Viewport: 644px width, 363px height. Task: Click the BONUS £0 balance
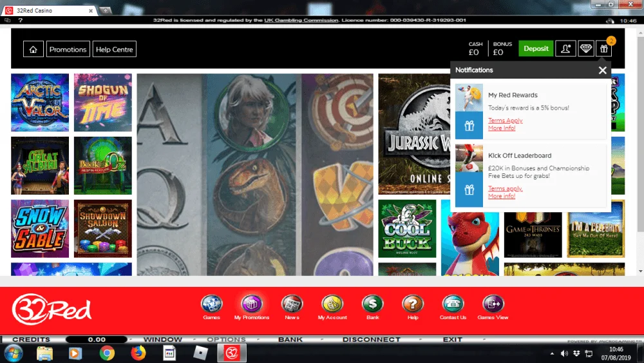[502, 48]
